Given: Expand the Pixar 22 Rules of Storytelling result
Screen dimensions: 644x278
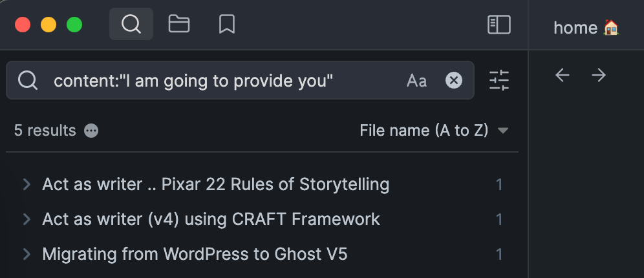Looking at the screenshot, I should point(27,184).
